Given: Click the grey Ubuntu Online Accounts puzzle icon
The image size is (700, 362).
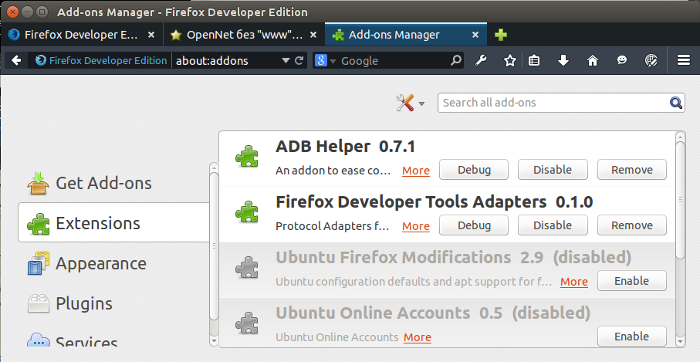Looking at the screenshot, I should tap(246, 323).
